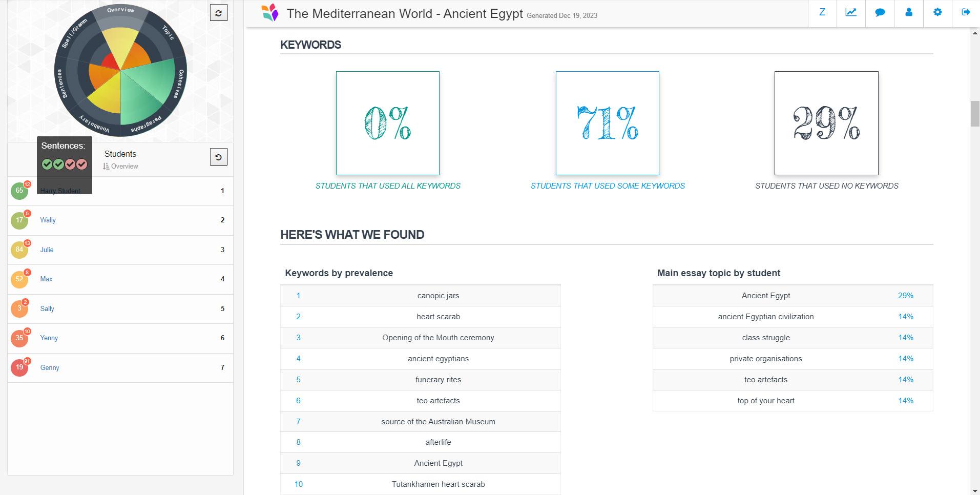Click Genny in the students list
Image resolution: width=980 pixels, height=495 pixels.
click(x=50, y=368)
